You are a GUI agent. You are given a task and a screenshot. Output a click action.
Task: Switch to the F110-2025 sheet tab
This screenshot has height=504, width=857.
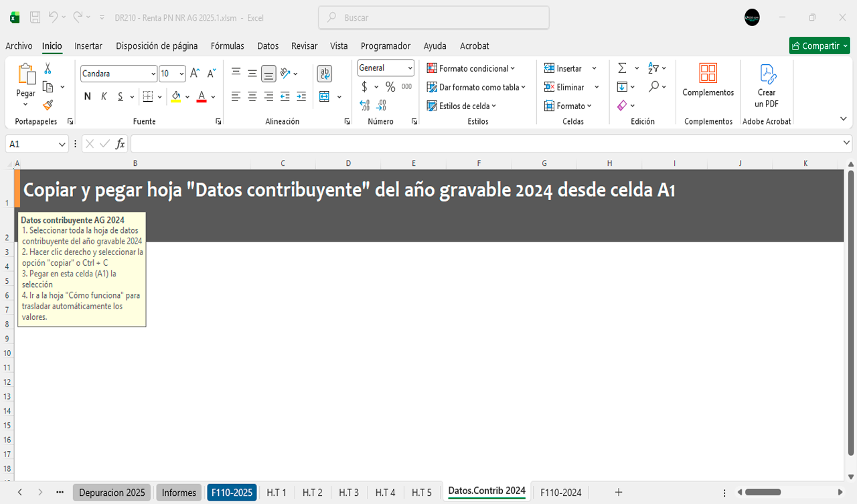[232, 493]
